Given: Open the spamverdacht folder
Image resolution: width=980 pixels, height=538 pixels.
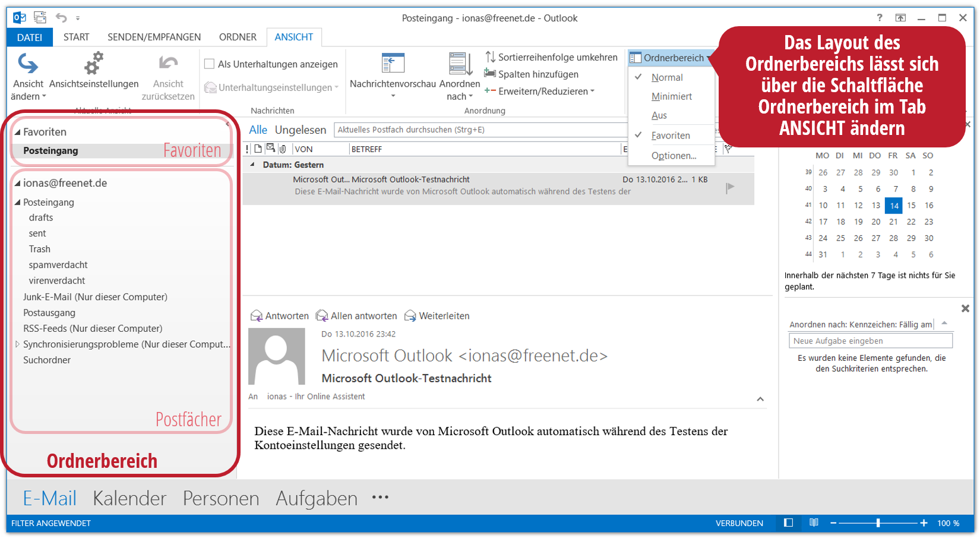Looking at the screenshot, I should 58,265.
